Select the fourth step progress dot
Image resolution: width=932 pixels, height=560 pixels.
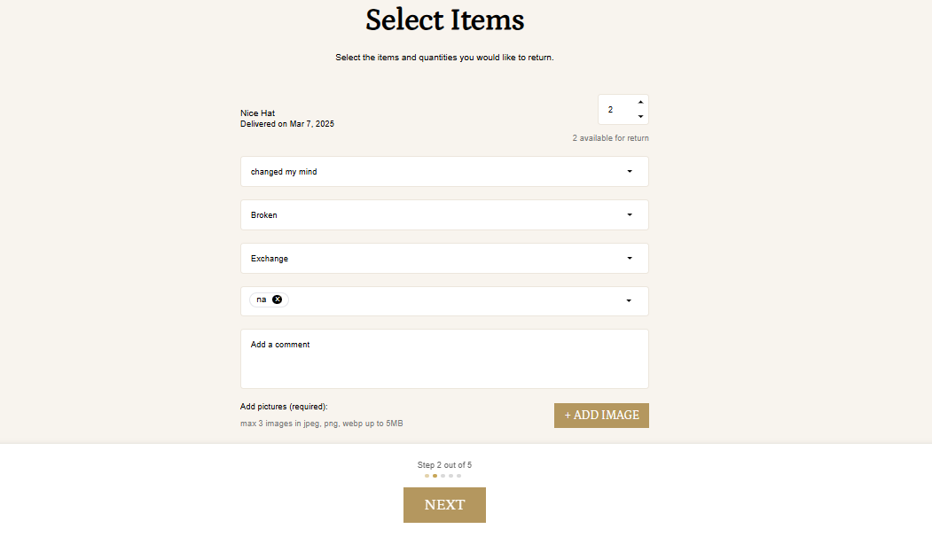[451, 476]
